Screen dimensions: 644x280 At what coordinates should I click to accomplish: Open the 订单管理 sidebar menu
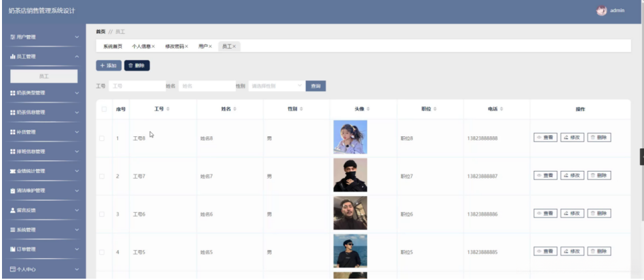45,249
